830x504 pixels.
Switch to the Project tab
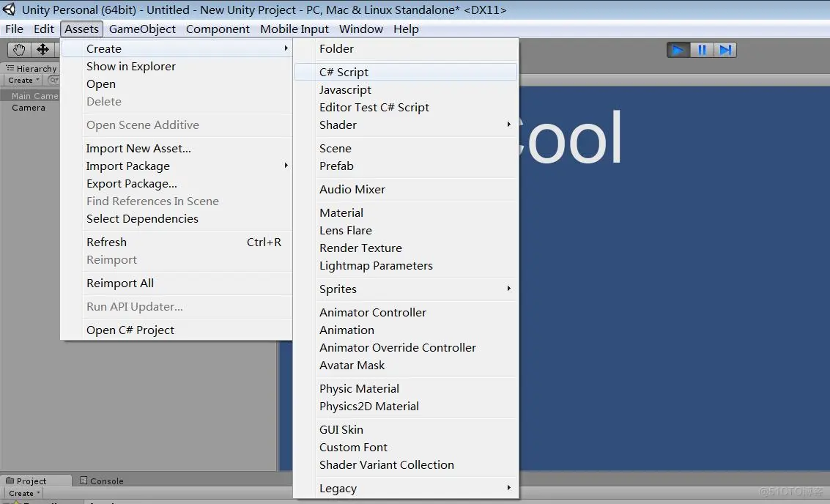point(26,481)
